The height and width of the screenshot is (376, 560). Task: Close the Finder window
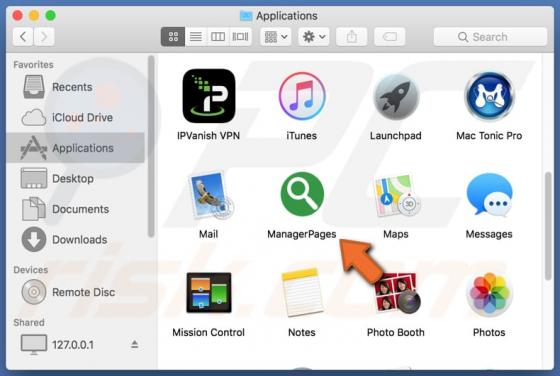18,15
